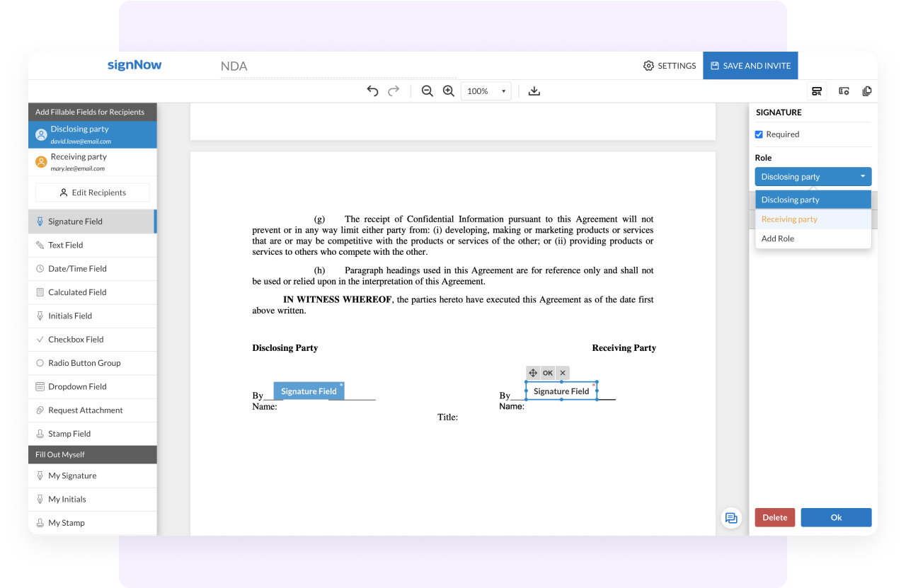Select the Receiving party recipient mary.lee@email.com

(x=79, y=162)
